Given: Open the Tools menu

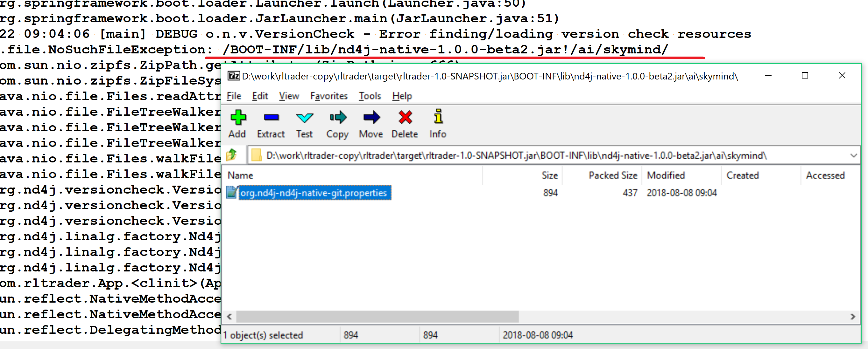Looking at the screenshot, I should (x=370, y=96).
